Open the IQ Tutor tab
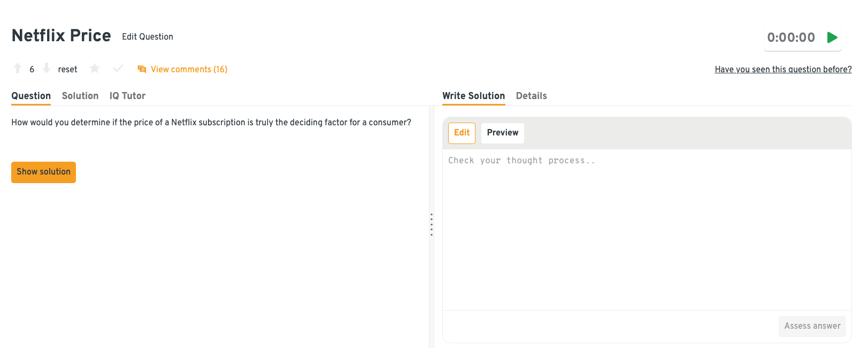This screenshot has height=348, width=868. tap(127, 96)
